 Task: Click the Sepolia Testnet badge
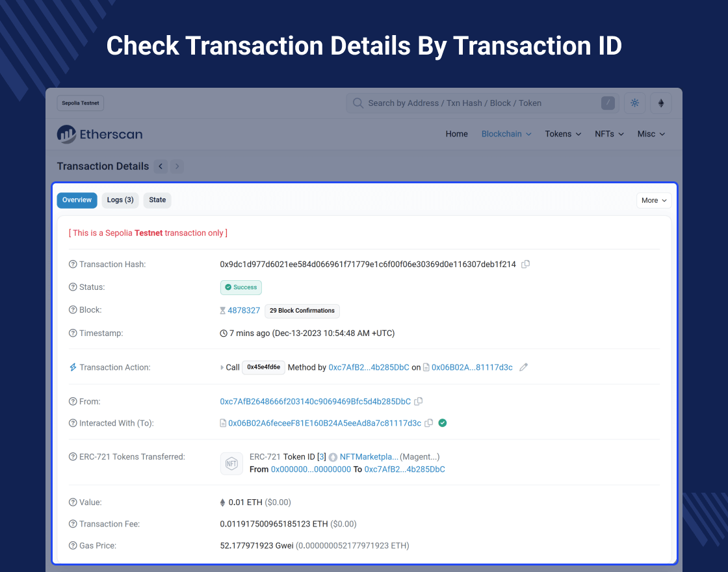[81, 103]
